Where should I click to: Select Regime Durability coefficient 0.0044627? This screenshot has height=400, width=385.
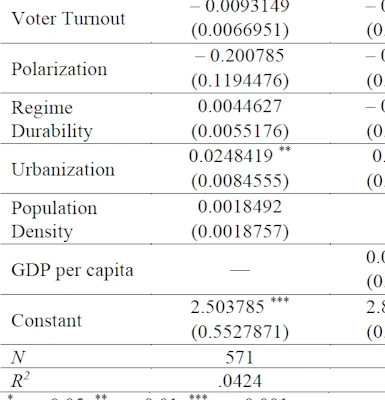point(240,106)
